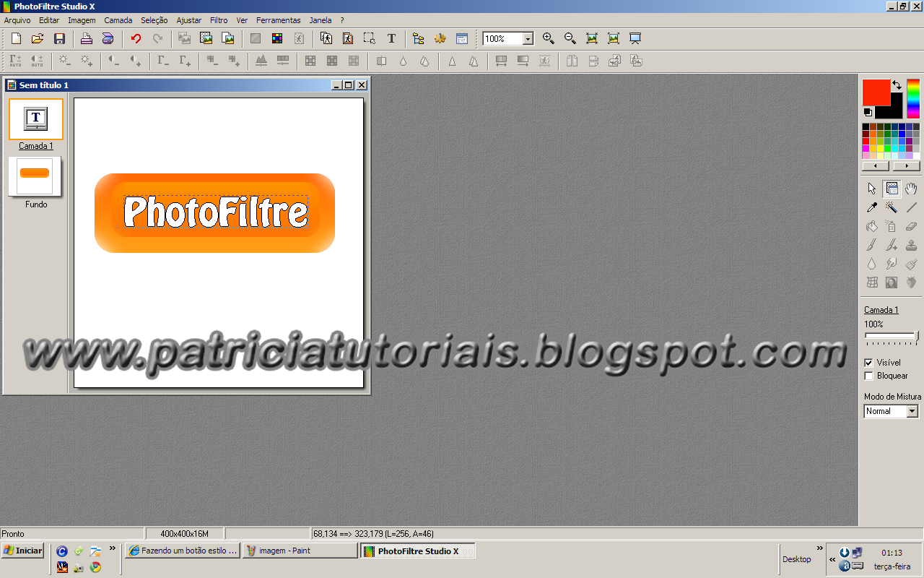Select the Eyedropper tool
The width and height of the screenshot is (924, 578).
[872, 207]
